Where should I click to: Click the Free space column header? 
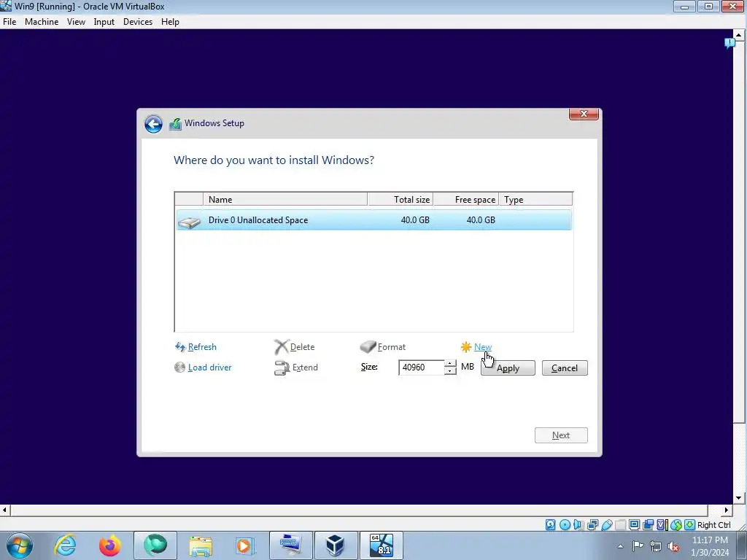[466, 200]
